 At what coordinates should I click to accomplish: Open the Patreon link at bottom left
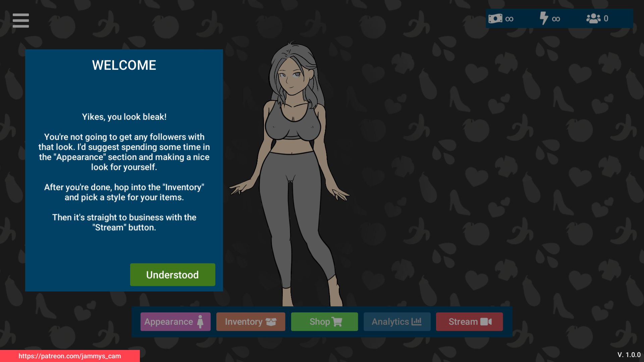tap(70, 357)
